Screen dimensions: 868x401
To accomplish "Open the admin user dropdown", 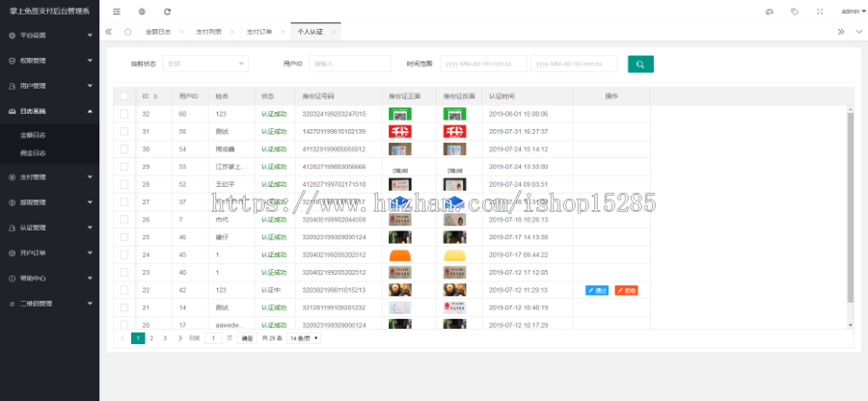I will (x=854, y=12).
